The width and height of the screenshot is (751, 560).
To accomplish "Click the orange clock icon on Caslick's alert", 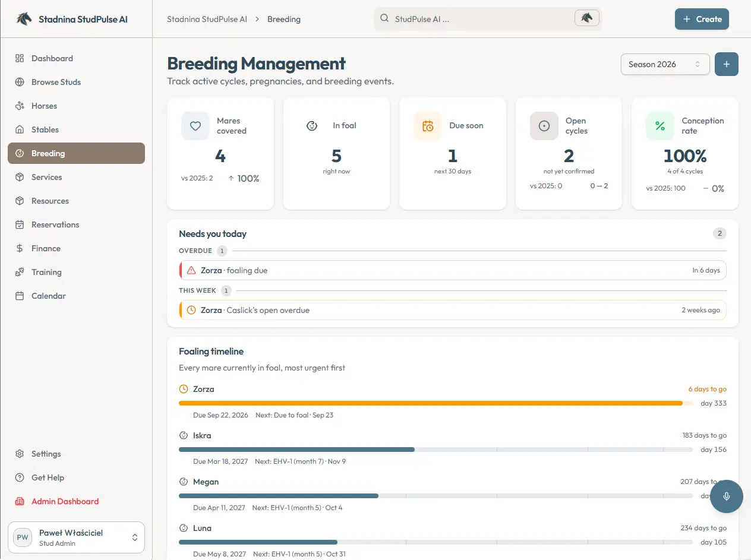I will [x=191, y=310].
